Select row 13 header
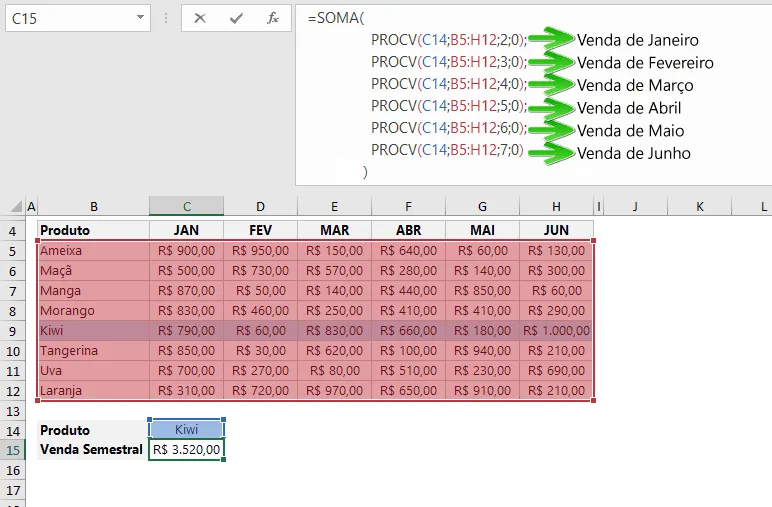Screen dimensions: 772x507 [12, 411]
